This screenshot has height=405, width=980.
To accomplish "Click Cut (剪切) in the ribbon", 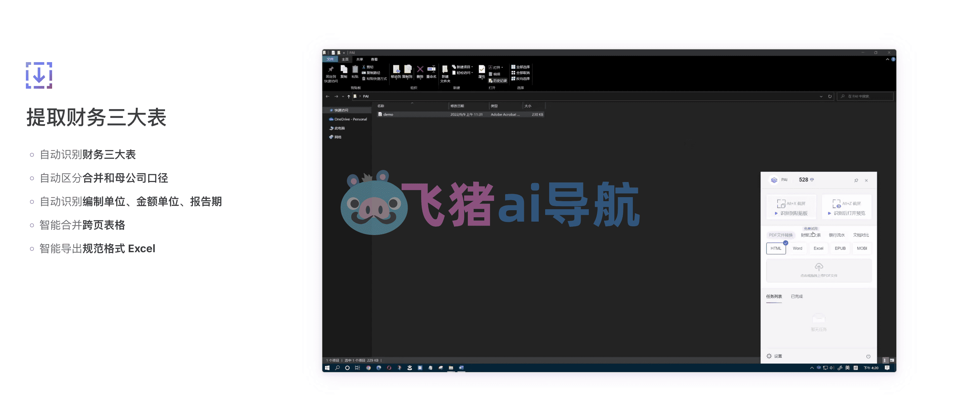I will click(x=368, y=67).
